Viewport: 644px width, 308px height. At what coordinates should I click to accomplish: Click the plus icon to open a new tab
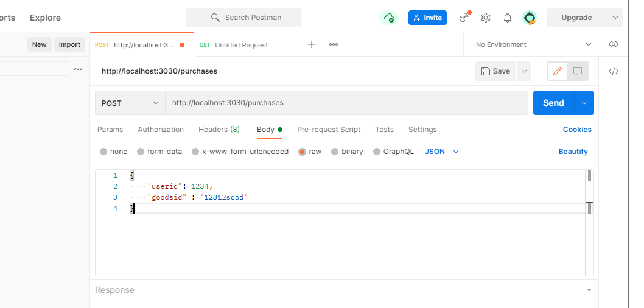312,44
